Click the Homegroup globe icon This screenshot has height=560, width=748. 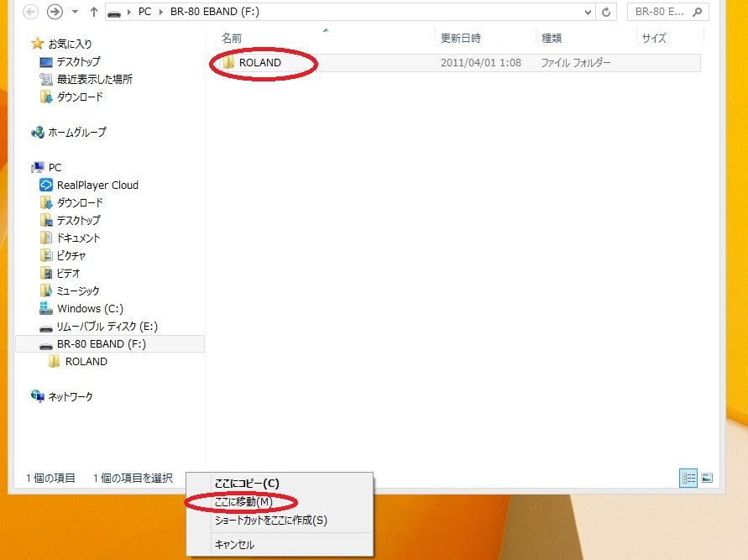click(38, 132)
